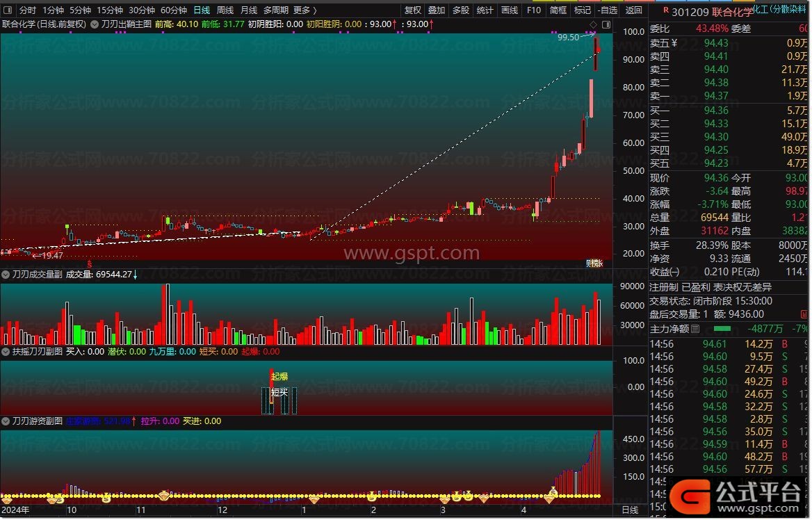Click the 刀刃成交量副 indicator name
Image resolution: width=812 pixels, height=520 pixels.
38,275
